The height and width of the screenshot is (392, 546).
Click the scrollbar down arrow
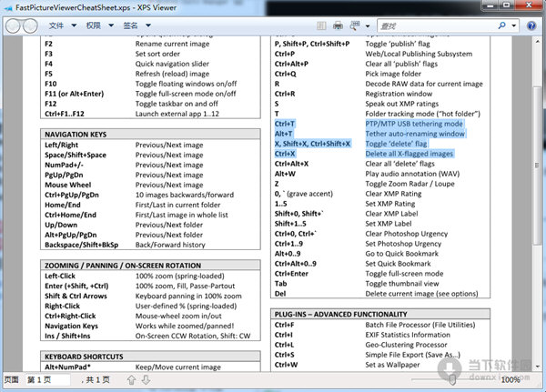[537, 367]
